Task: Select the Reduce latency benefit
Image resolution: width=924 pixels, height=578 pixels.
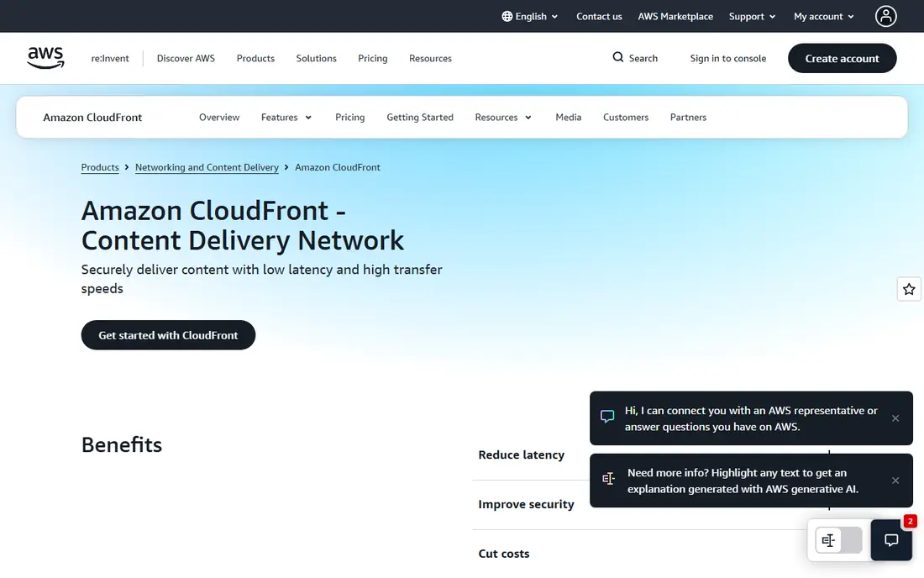Action: pyautogui.click(x=521, y=455)
